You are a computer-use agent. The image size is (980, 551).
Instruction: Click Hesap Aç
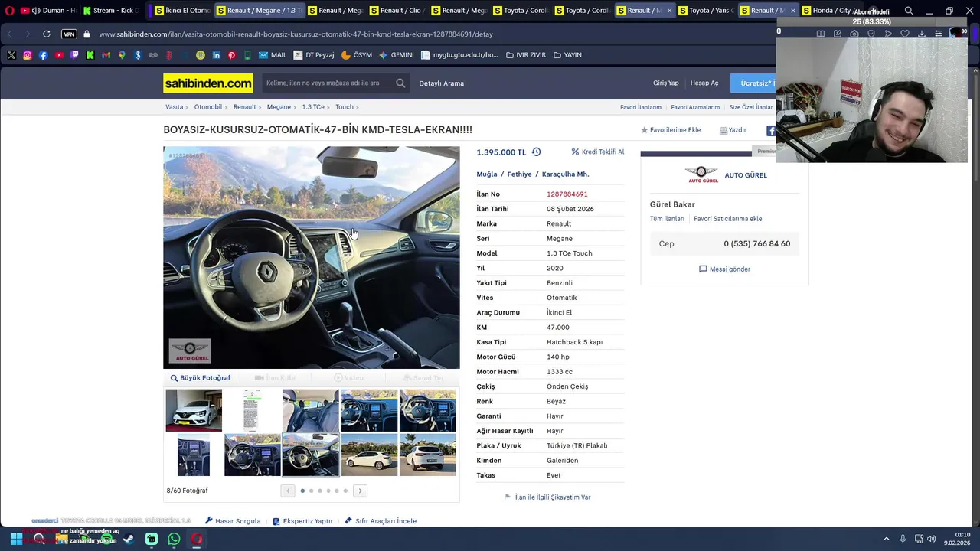(704, 83)
